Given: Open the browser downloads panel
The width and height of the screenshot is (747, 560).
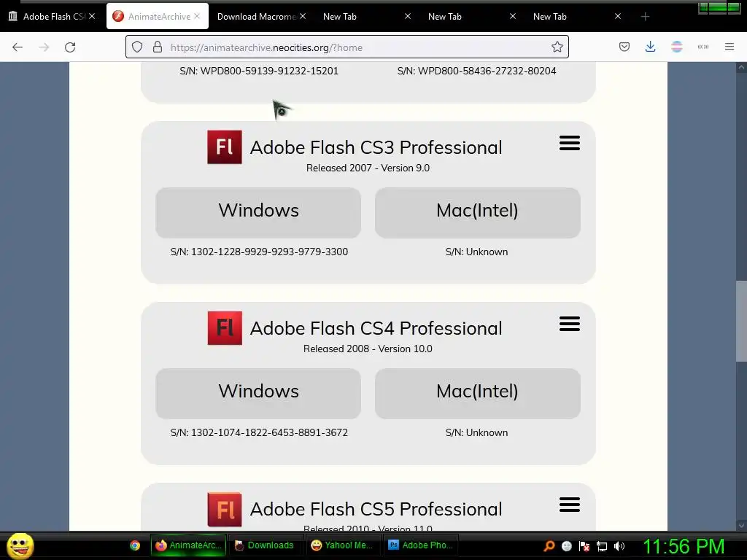Looking at the screenshot, I should [650, 47].
